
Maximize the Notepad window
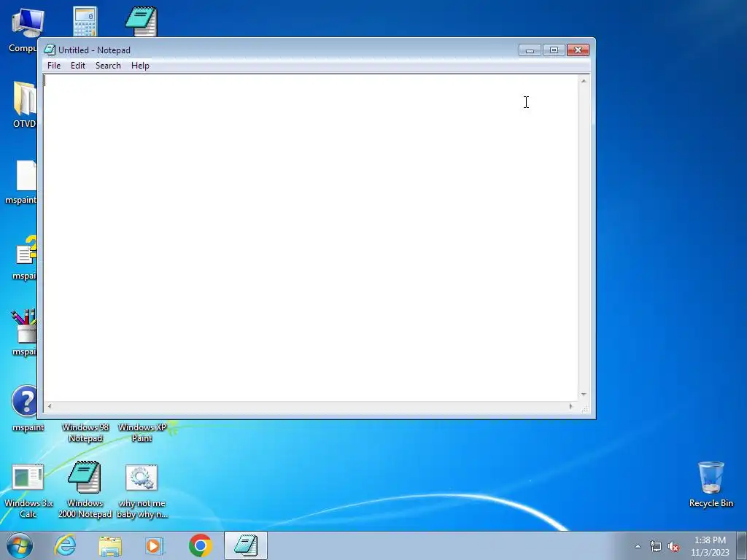tap(554, 50)
